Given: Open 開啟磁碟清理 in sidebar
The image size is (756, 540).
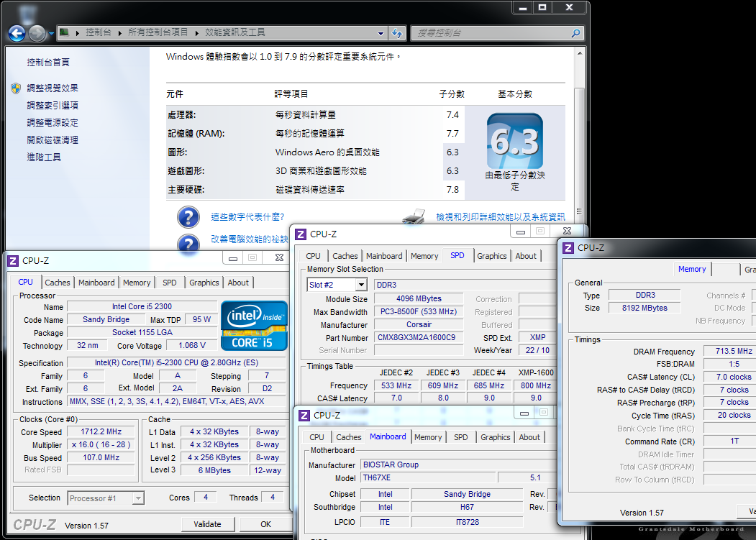Looking at the screenshot, I should pos(53,140).
